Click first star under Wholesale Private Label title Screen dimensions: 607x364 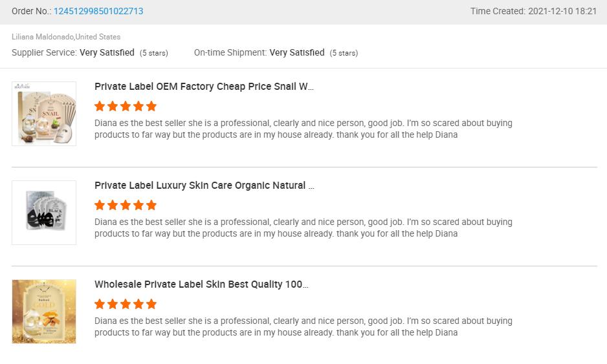tap(100, 304)
